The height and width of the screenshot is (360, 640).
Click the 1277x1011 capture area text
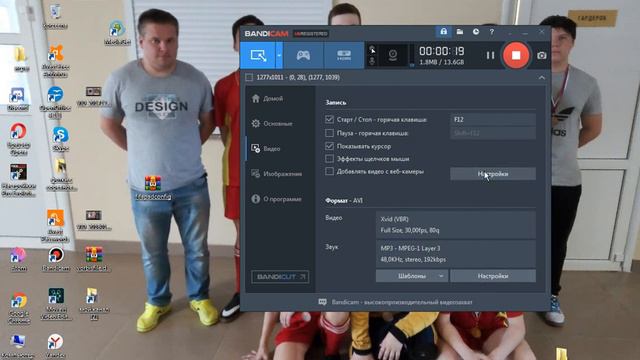298,77
